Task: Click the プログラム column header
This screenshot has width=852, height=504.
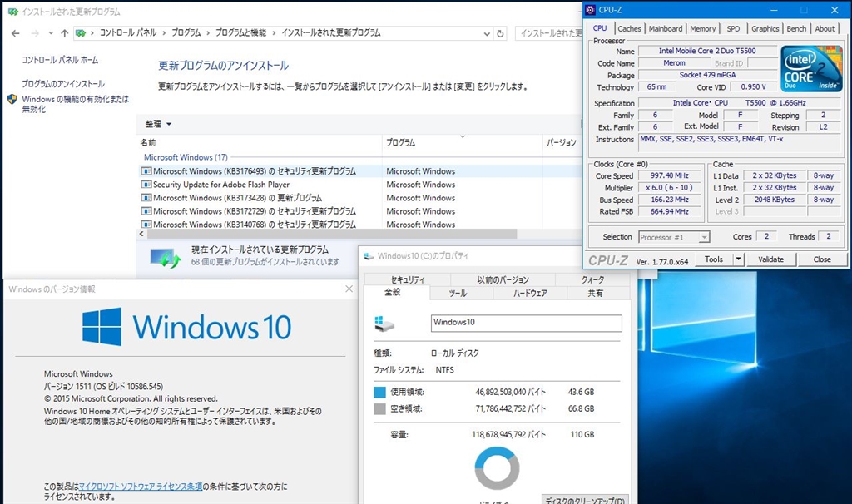Action: pos(462,142)
